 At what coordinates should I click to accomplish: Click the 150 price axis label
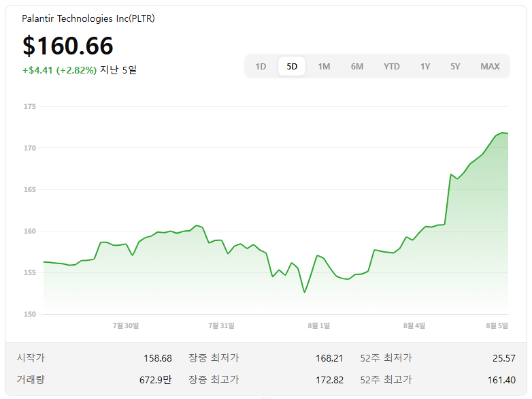pos(29,314)
